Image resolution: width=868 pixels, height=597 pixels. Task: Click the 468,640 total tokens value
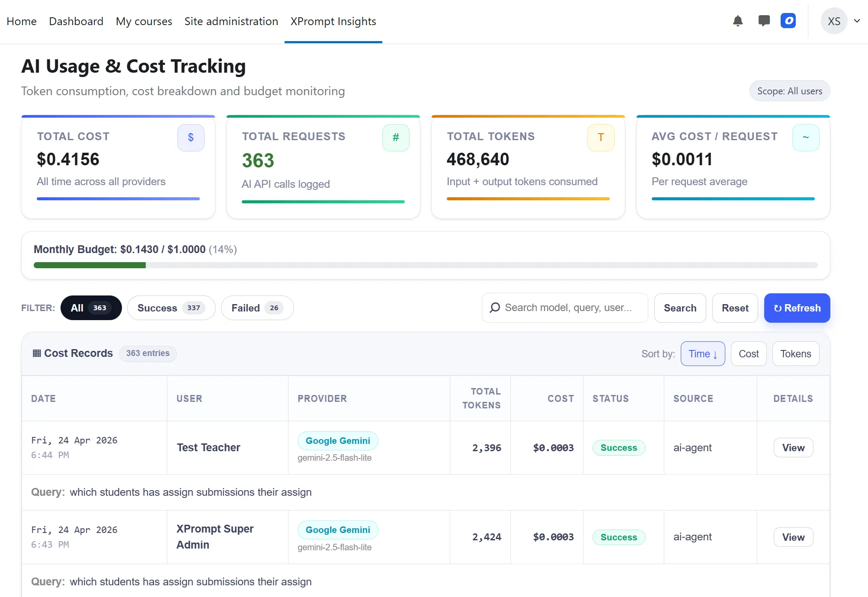pyautogui.click(x=478, y=159)
